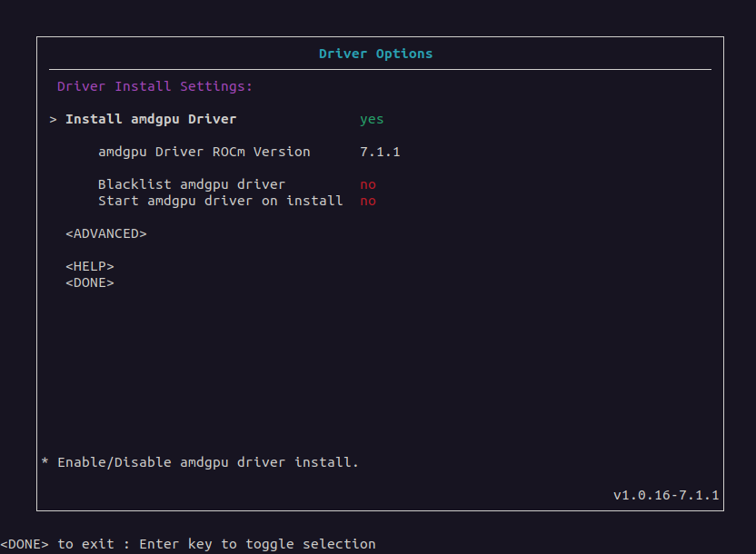Select the amdgpu Driver ROCm Version row
756x554 pixels.
(x=204, y=152)
